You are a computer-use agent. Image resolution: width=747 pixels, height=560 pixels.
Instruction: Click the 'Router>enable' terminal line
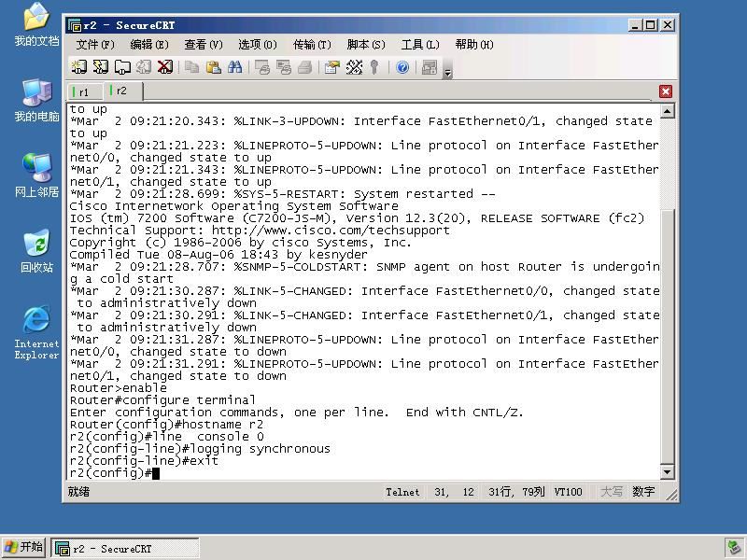coord(118,388)
